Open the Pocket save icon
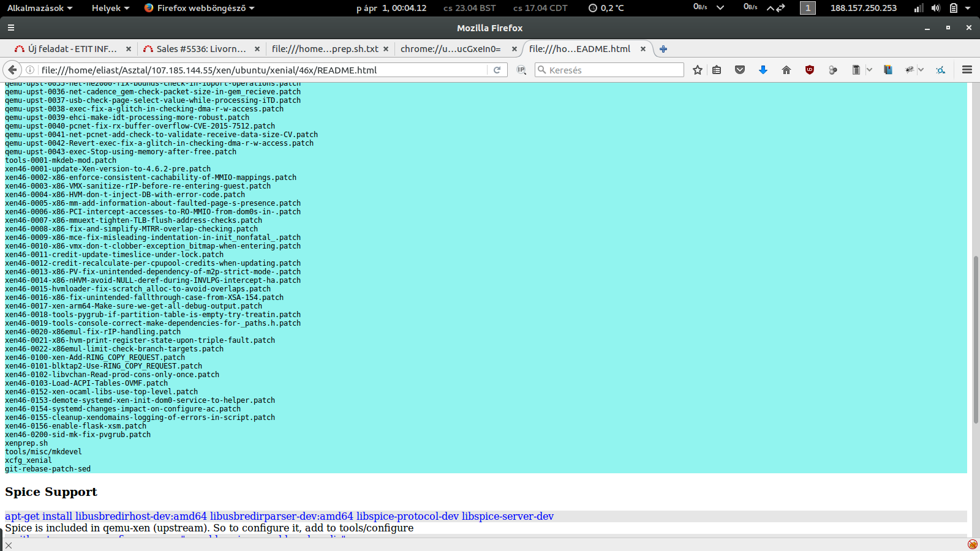The height and width of the screenshot is (551, 980). 740,70
